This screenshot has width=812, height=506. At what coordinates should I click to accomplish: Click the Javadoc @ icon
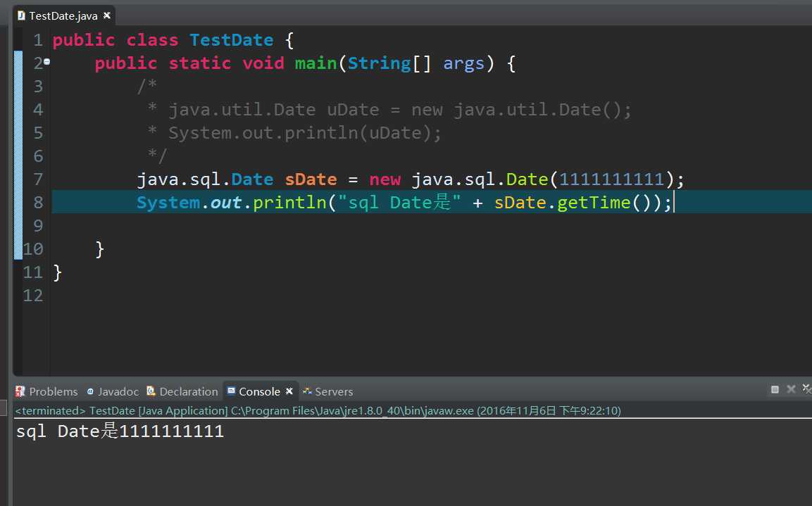click(x=91, y=392)
